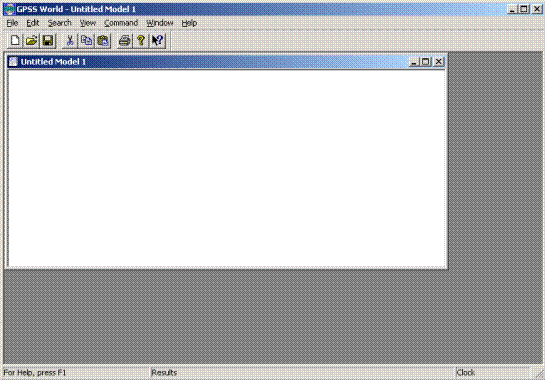Viewport: 545px width, 381px height.
Task: Click the 'For Help, press F1' status text
Action: tap(35, 373)
